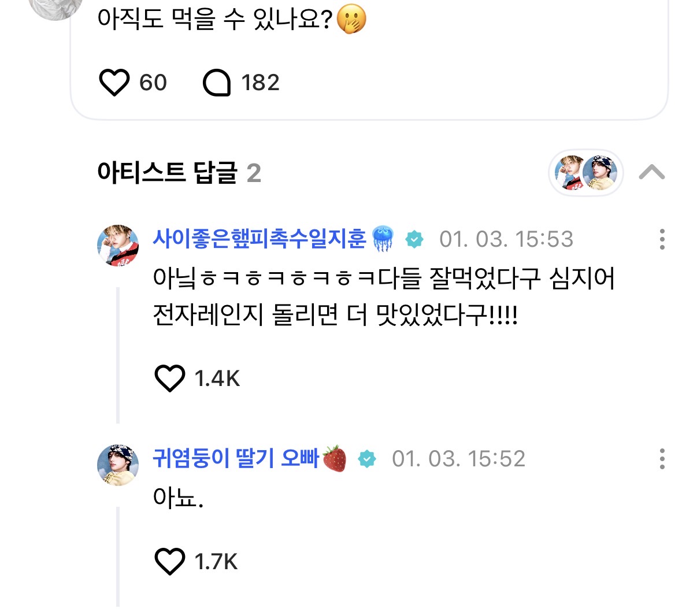The image size is (697, 616).
Task: Collapse the artist replies section
Action: coord(651,172)
